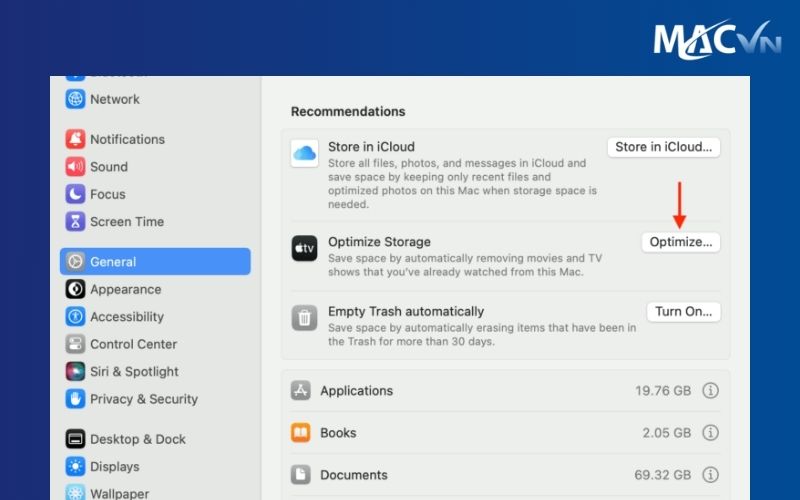Screen dimensions: 800x500
Task: Show info for Applications storage
Action: click(x=710, y=390)
